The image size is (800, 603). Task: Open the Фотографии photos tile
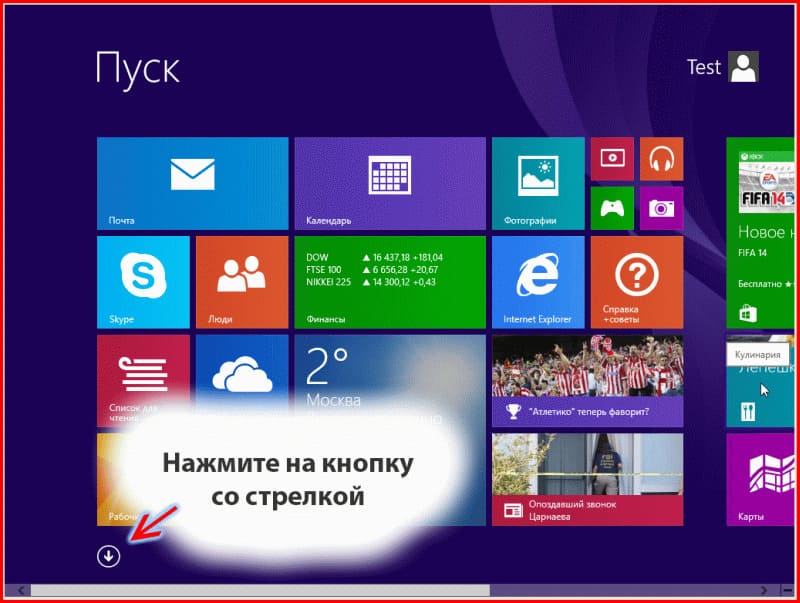[538, 183]
